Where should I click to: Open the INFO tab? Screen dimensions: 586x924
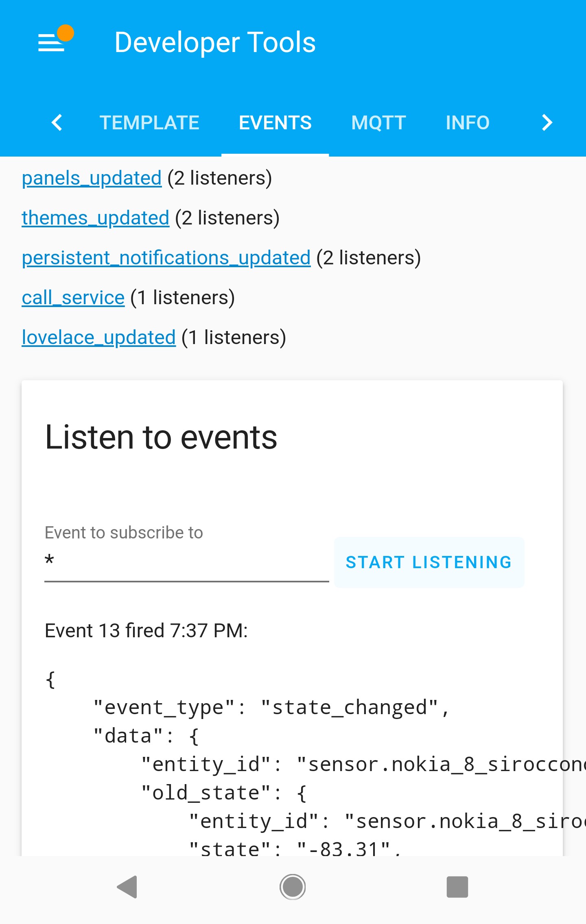(x=467, y=122)
